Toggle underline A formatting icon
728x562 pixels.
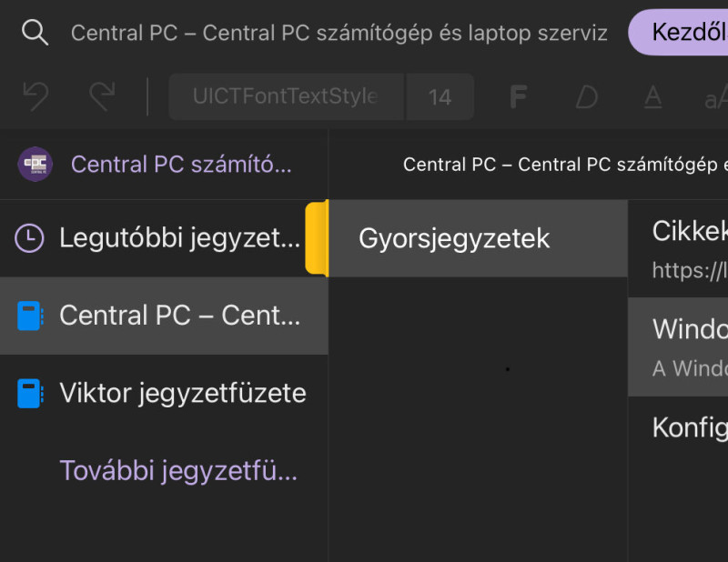pyautogui.click(x=652, y=97)
